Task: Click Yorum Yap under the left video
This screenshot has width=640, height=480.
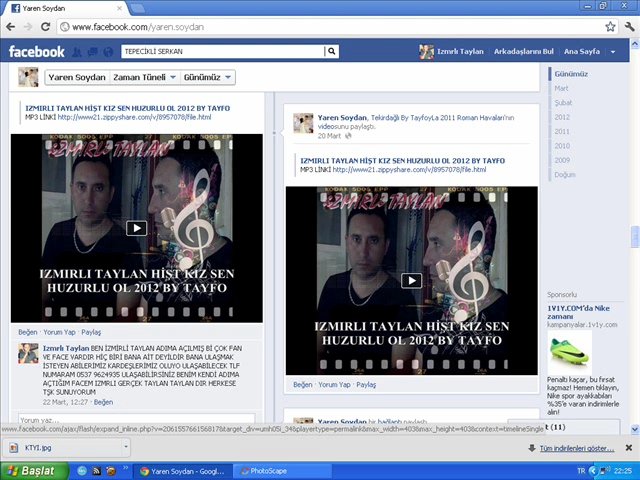Action: click(60, 332)
